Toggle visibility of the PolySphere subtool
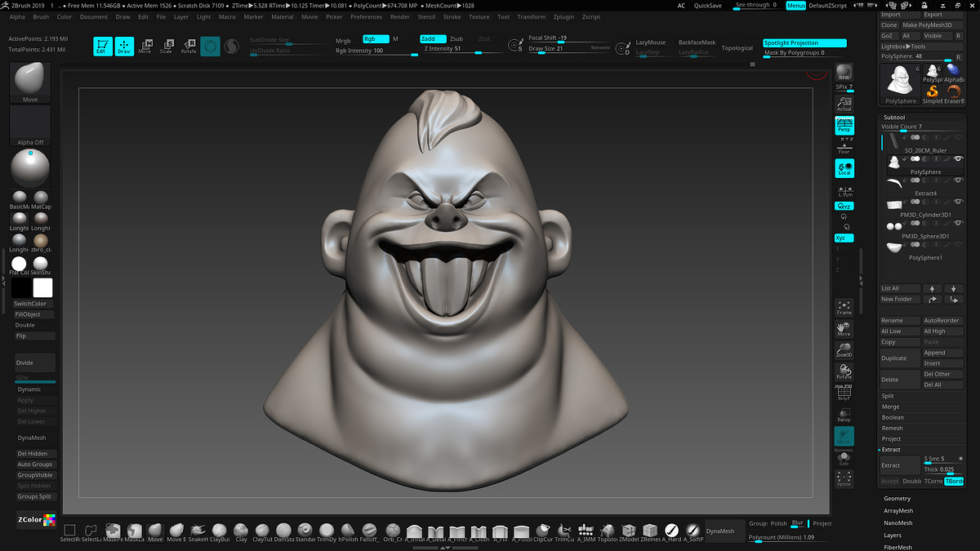Screen dimensions: 980x551 (958, 159)
